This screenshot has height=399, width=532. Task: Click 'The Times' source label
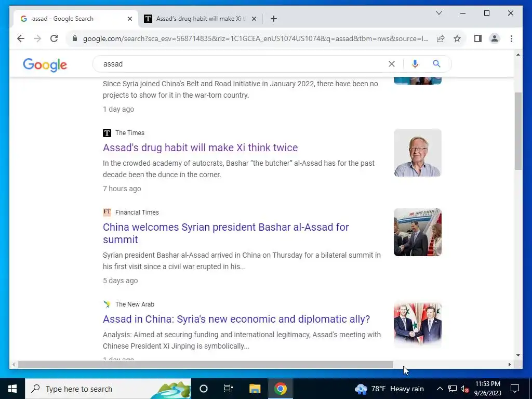129,133
